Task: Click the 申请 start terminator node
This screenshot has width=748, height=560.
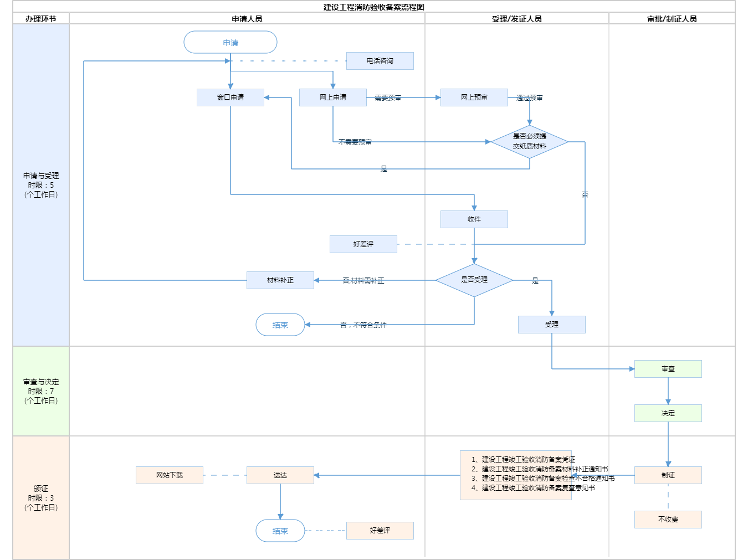Action: pyautogui.click(x=230, y=43)
